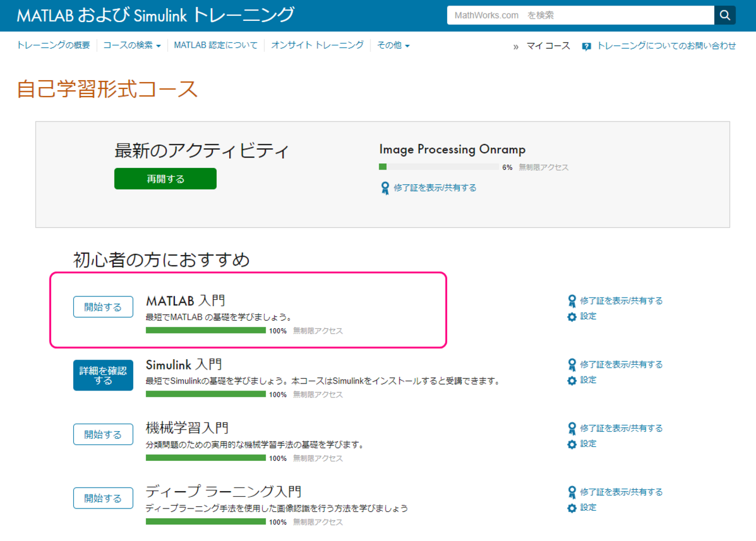Open the gear settings icon for 機械学習入門
756x541 pixels.
572,444
